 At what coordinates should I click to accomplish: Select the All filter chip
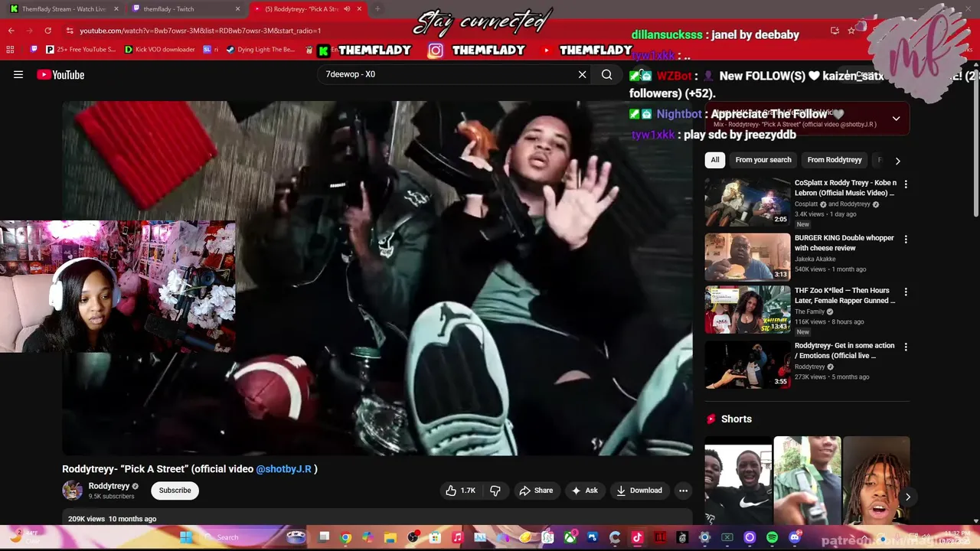714,160
